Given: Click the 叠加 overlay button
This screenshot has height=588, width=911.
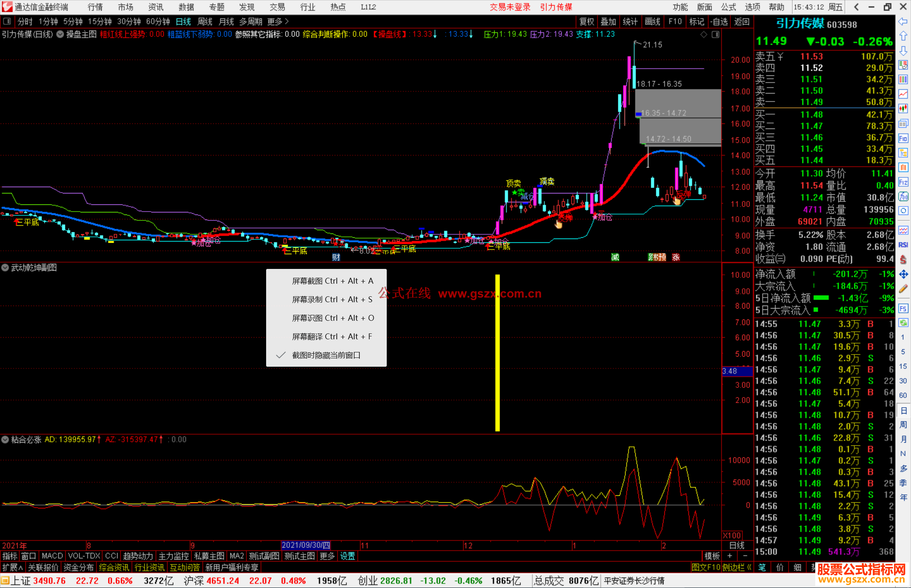Looking at the screenshot, I should pos(608,21).
